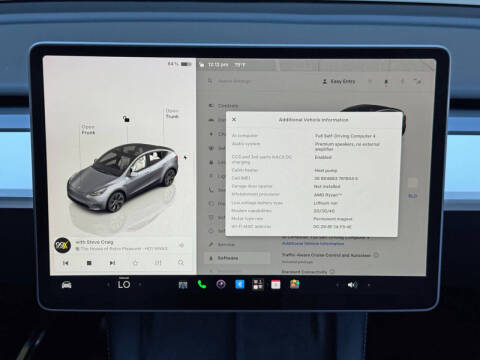Open the purple camera app icon

tap(221, 284)
